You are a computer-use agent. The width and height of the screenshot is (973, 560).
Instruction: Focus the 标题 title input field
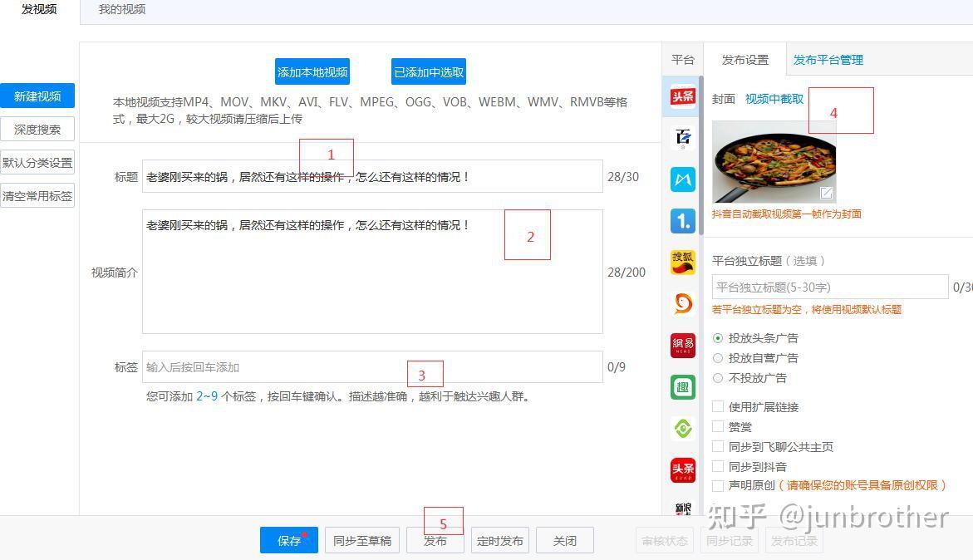coord(372,176)
